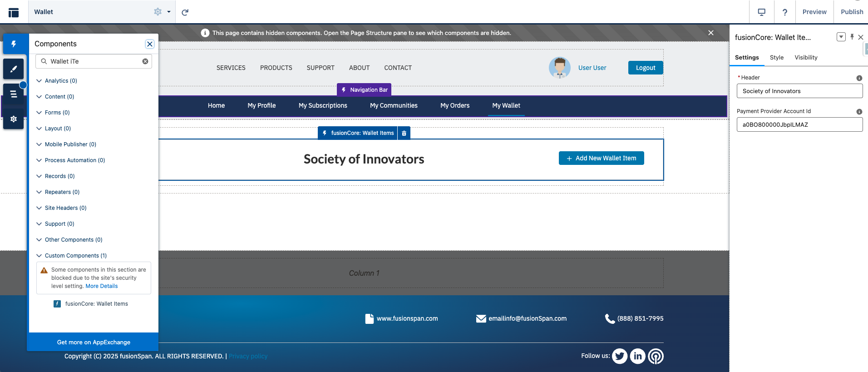Screen dimensions: 868x372
Task: Switch to the Style tab
Action: point(777,58)
